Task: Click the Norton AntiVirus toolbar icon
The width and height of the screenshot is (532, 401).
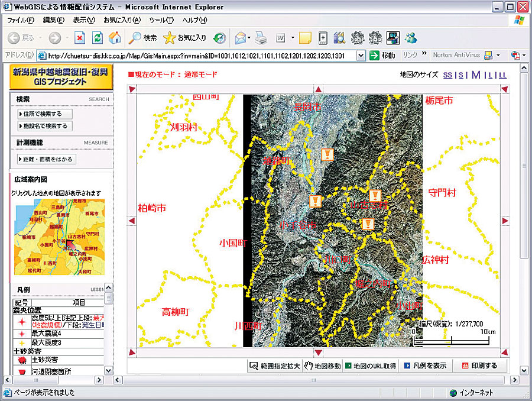Action: pyautogui.click(x=488, y=56)
